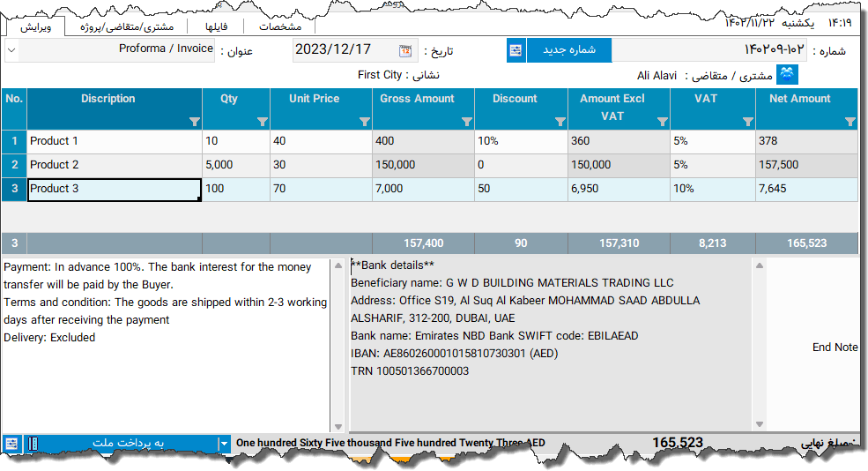868x471 pixels.
Task: Select the Product 3 description cell
Action: (x=114, y=190)
